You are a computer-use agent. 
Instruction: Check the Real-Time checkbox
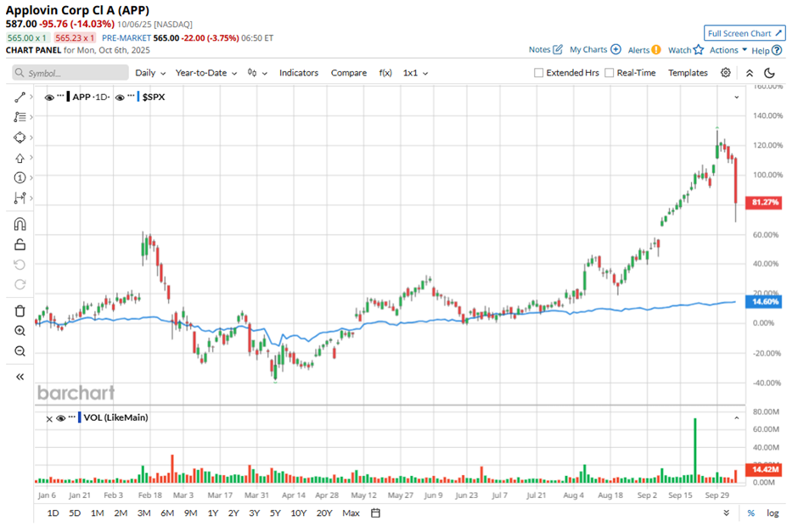609,73
